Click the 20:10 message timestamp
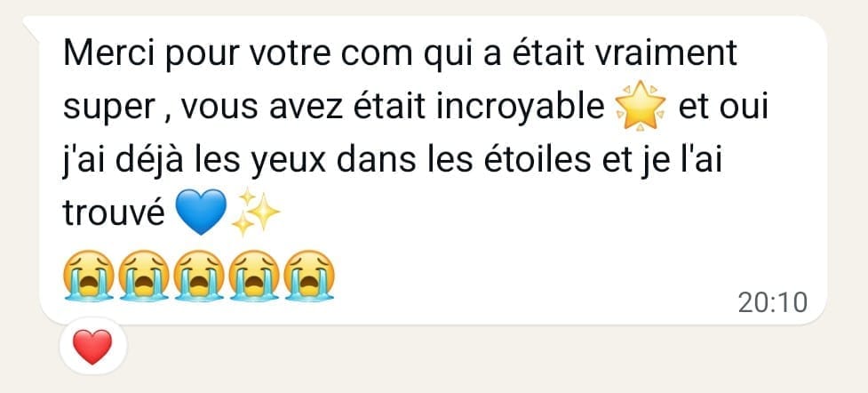 pyautogui.click(x=773, y=302)
